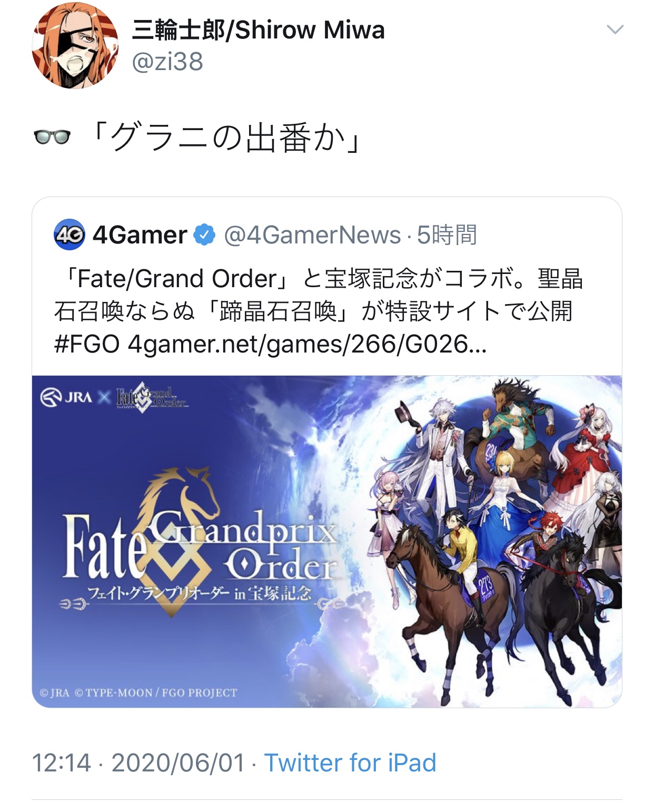Viewport: 654px width, 812px height.
Task: Open the @zi38 handle
Action: click(x=167, y=62)
